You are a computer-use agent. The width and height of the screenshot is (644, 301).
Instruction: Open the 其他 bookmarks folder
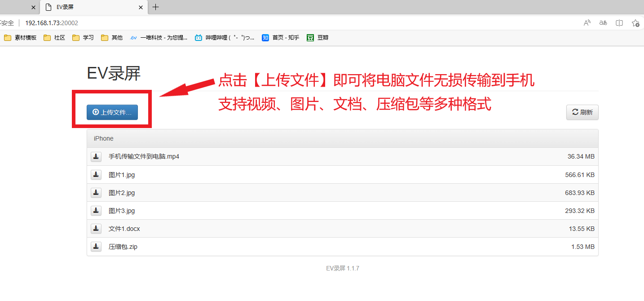click(x=111, y=38)
